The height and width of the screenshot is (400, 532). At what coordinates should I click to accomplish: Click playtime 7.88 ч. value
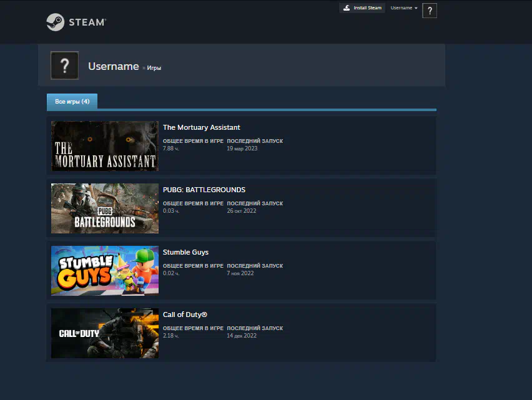[170, 149]
